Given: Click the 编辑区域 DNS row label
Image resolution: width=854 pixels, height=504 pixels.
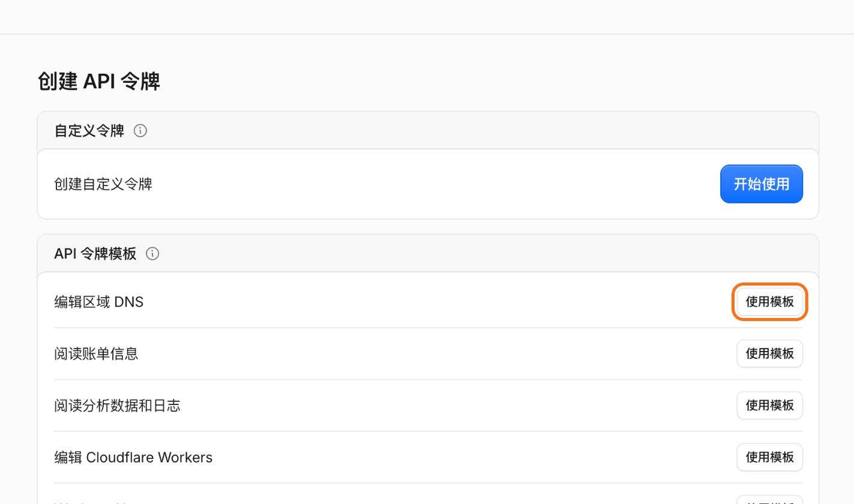Looking at the screenshot, I should point(99,302).
